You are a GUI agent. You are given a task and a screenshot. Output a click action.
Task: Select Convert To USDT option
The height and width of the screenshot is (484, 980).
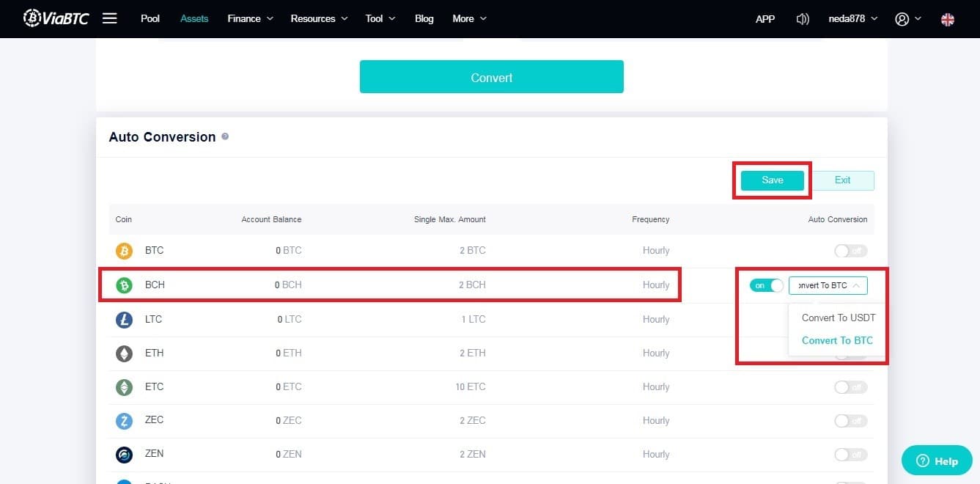839,318
